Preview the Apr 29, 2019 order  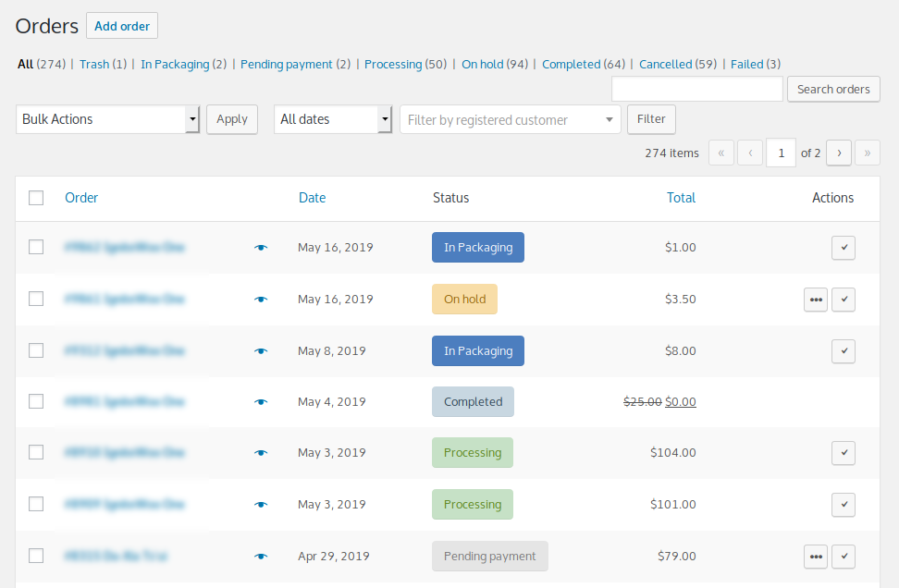[261, 556]
